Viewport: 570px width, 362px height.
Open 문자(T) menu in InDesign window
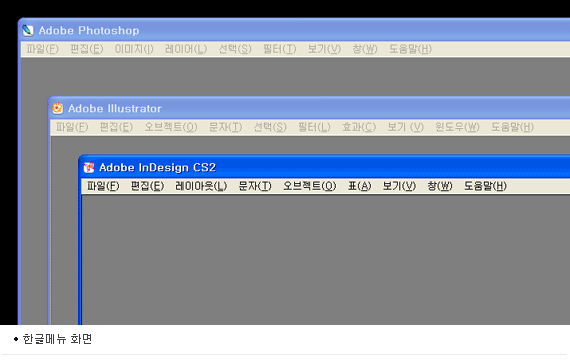(255, 186)
